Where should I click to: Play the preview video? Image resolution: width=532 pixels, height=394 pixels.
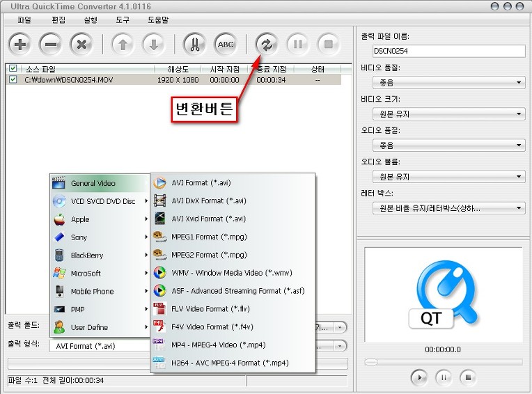(x=419, y=377)
